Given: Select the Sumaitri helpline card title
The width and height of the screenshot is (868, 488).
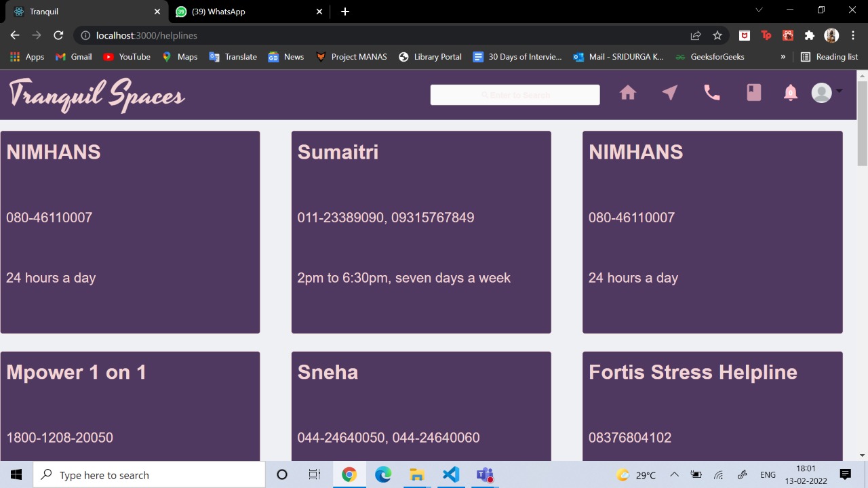Looking at the screenshot, I should pyautogui.click(x=338, y=152).
